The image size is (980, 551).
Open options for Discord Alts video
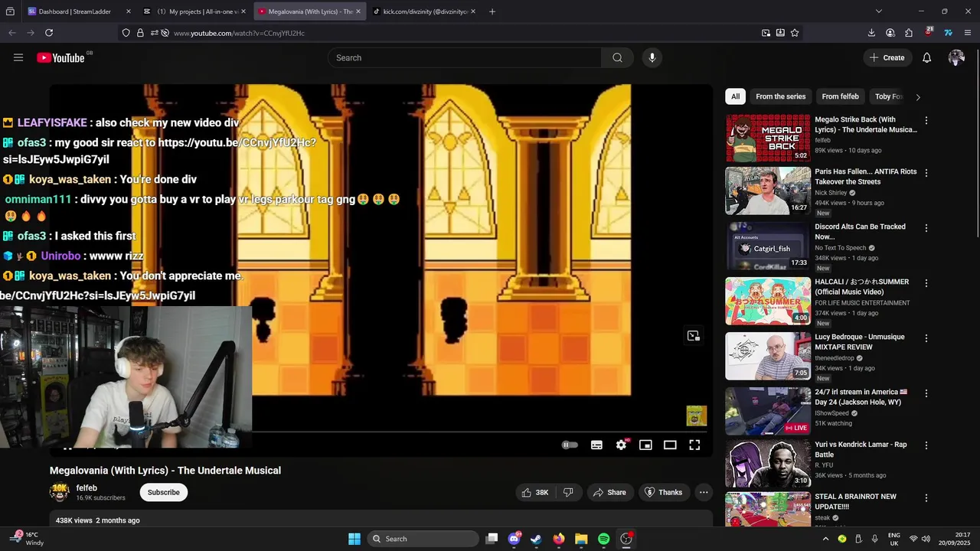tap(926, 228)
